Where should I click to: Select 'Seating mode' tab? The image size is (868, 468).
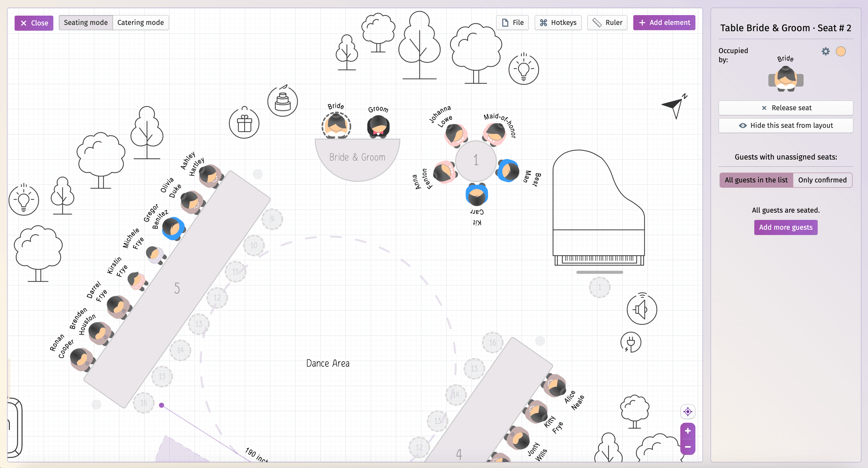coord(86,22)
